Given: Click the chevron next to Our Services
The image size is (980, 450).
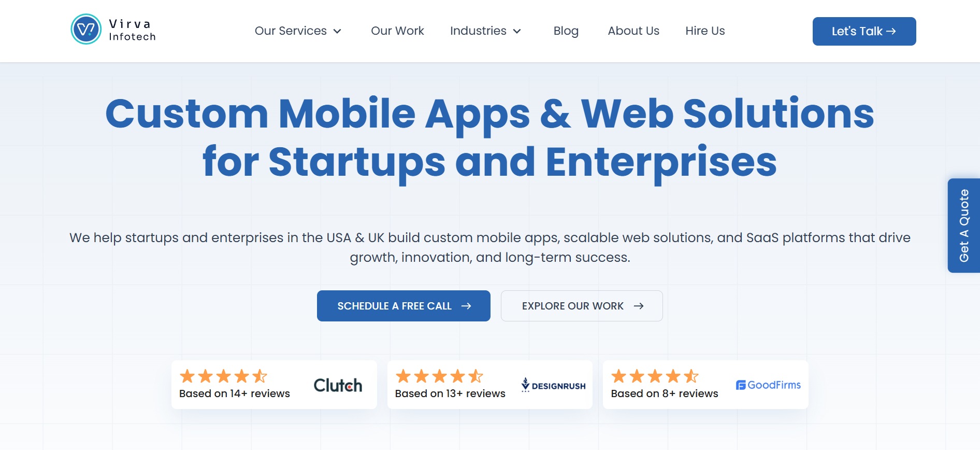Looking at the screenshot, I should tap(338, 32).
